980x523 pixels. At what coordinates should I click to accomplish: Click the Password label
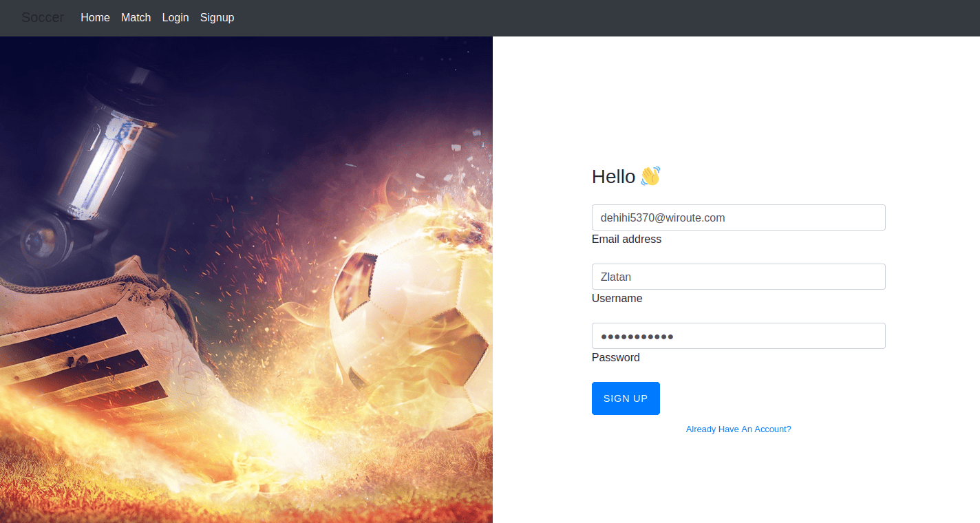coord(615,358)
